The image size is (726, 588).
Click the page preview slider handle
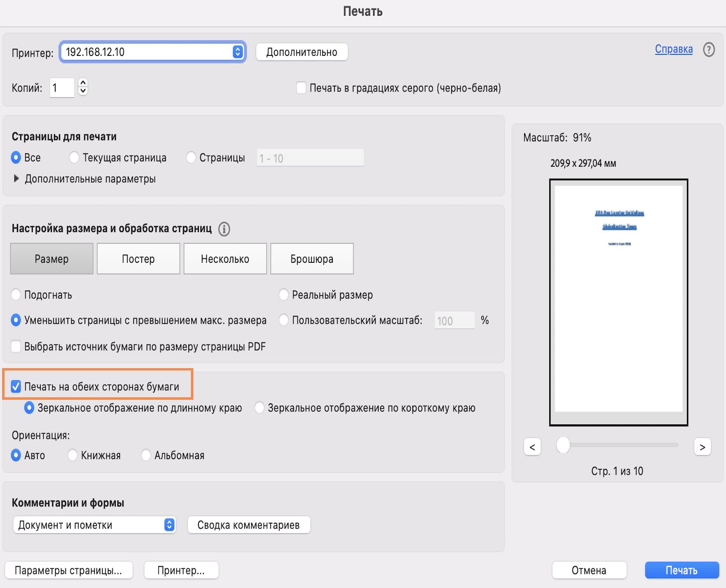(563, 445)
